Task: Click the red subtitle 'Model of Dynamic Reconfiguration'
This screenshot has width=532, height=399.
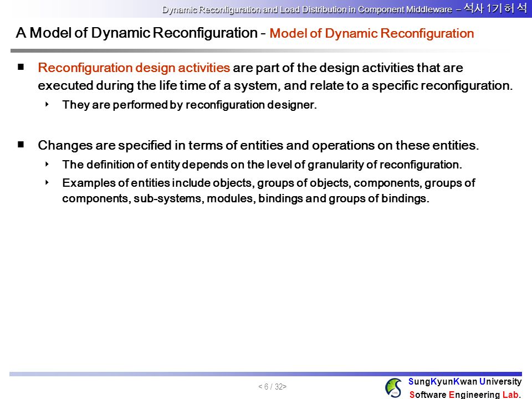Action: click(x=371, y=33)
